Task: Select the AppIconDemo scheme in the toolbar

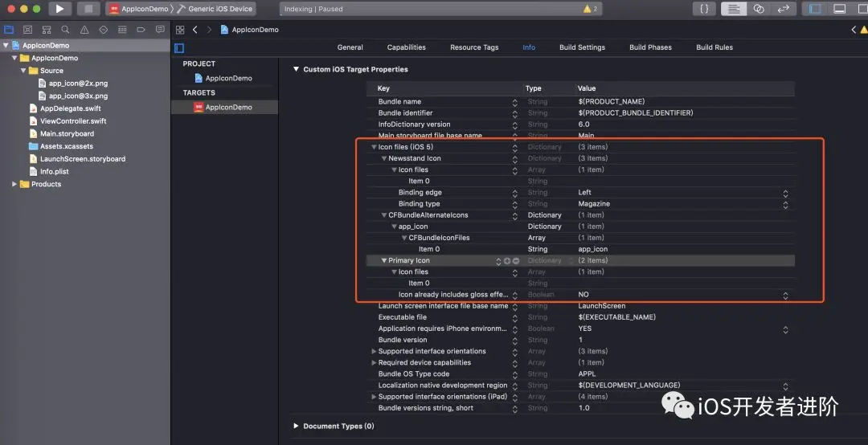Action: 139,9
